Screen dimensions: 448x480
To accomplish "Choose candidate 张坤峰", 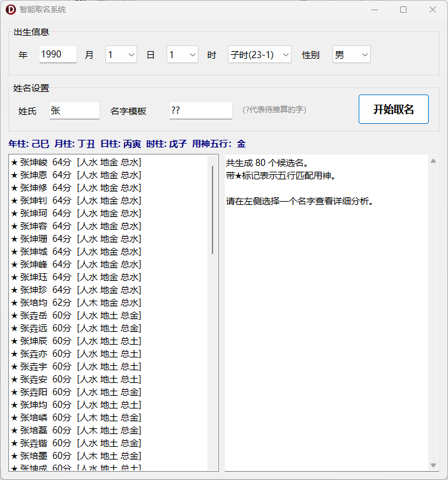I will (108, 264).
